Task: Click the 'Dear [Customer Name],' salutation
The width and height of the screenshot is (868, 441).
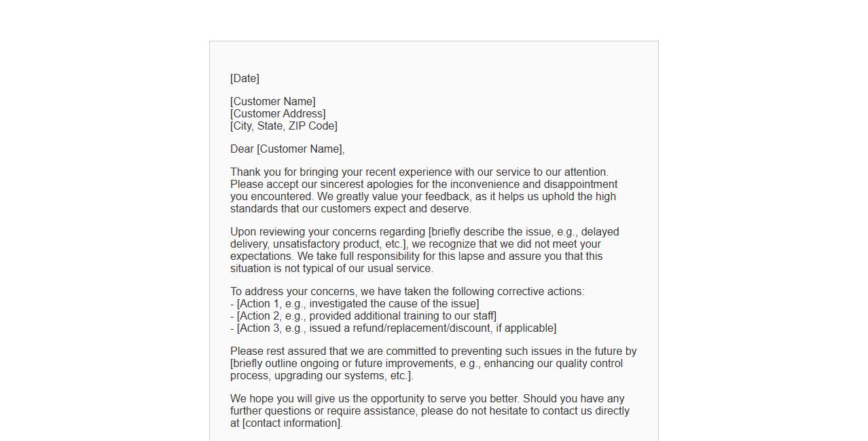Action: click(287, 149)
